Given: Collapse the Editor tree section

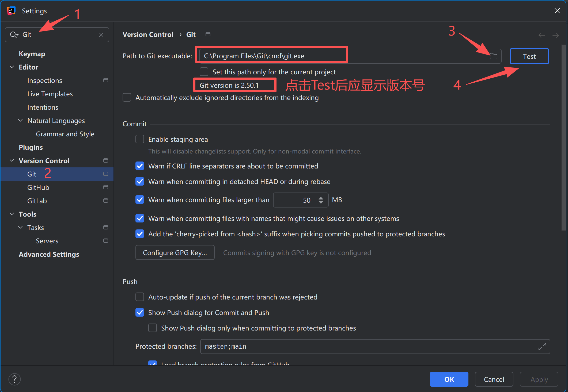Looking at the screenshot, I should tap(12, 67).
